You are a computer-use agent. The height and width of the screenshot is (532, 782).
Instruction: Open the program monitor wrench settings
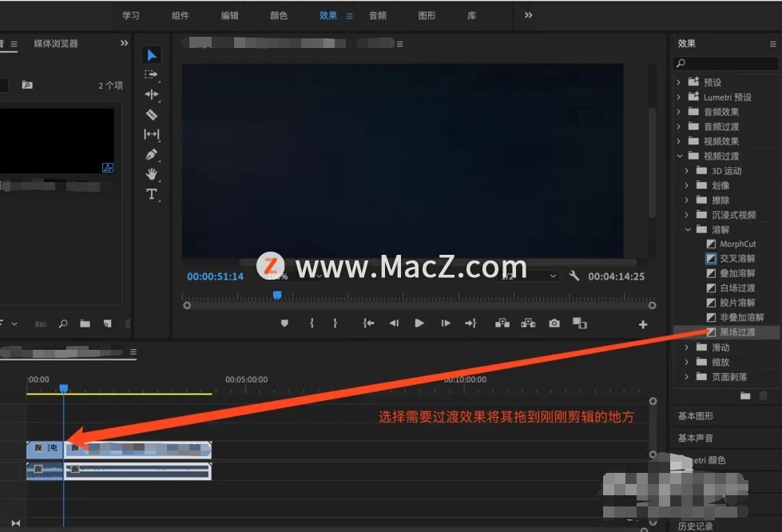tap(574, 276)
